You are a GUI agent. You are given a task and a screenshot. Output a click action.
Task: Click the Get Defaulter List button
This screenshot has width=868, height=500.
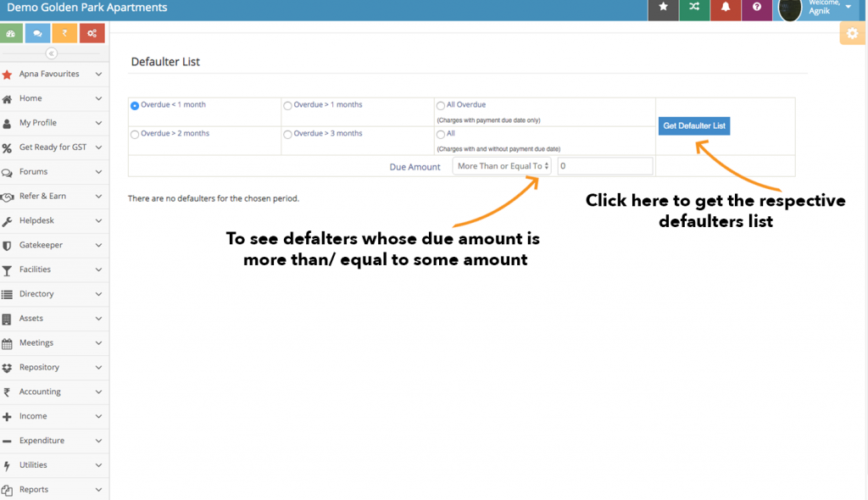(693, 125)
